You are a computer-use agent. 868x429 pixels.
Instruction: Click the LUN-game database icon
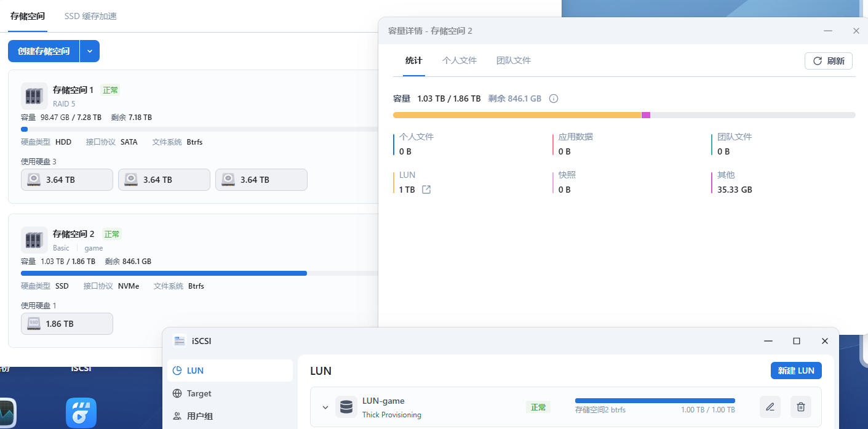pos(346,407)
